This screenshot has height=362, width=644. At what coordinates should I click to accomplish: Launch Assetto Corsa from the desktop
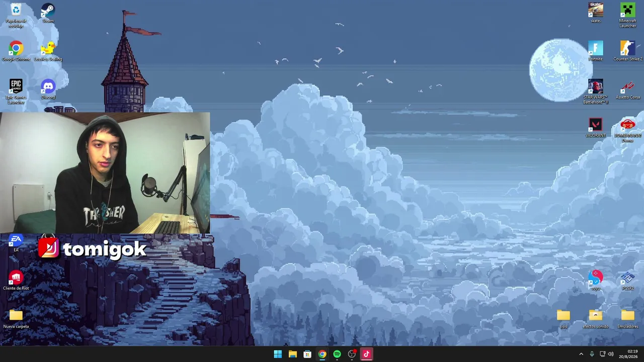point(628,89)
